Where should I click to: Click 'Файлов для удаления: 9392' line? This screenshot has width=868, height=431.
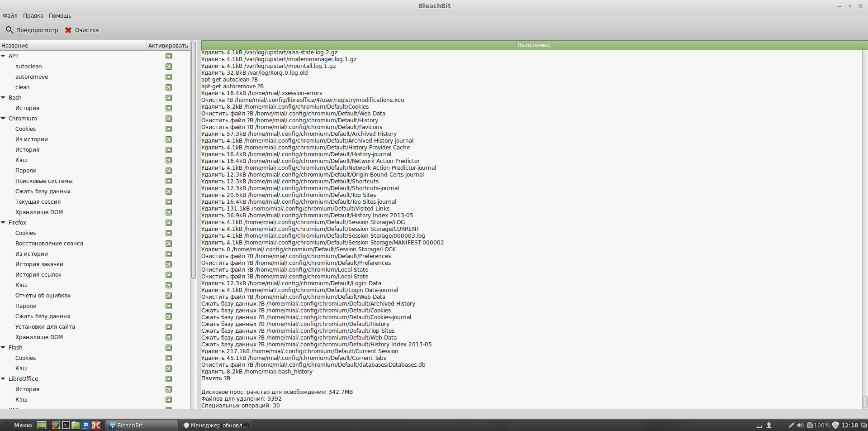242,399
